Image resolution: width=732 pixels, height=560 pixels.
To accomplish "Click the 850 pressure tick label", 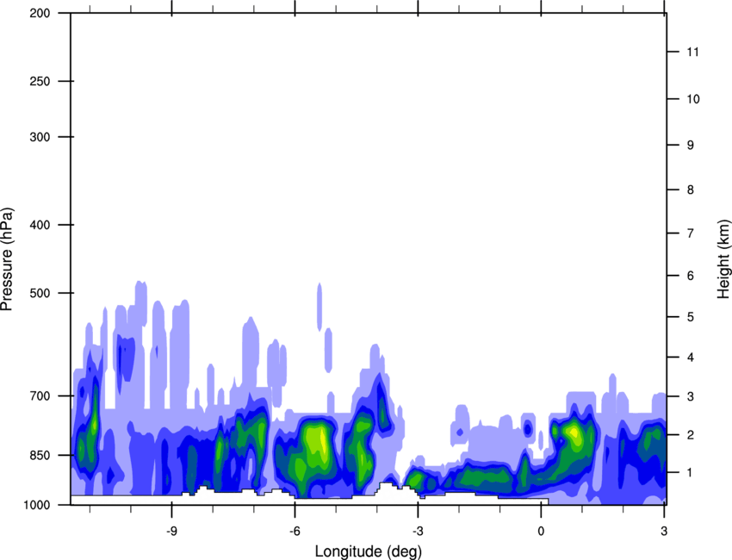I will (x=40, y=455).
